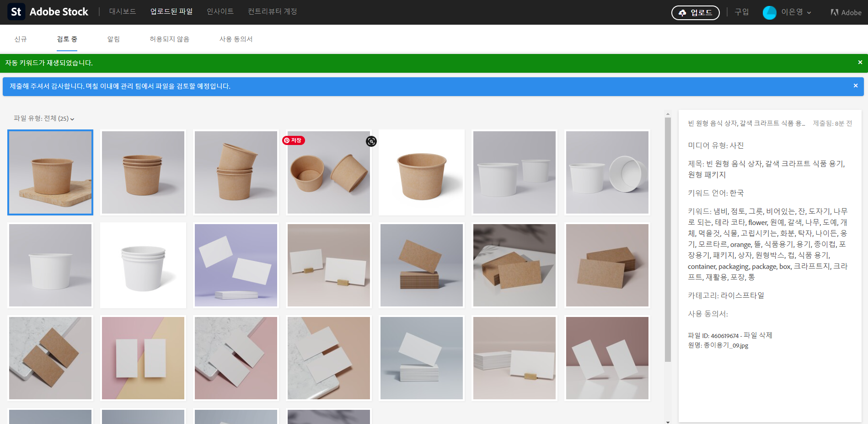The width and height of the screenshot is (868, 424).
Task: Click the scrollbar up arrow
Action: pyautogui.click(x=668, y=113)
